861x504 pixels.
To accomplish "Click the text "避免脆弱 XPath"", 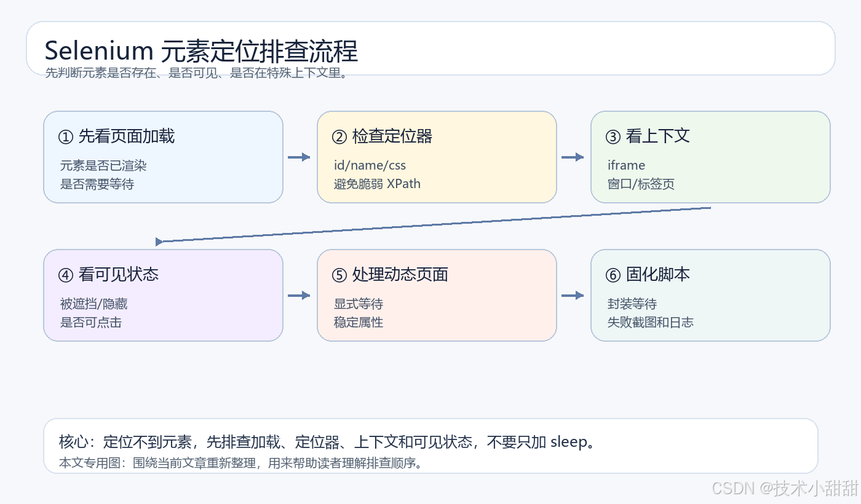I will [377, 184].
